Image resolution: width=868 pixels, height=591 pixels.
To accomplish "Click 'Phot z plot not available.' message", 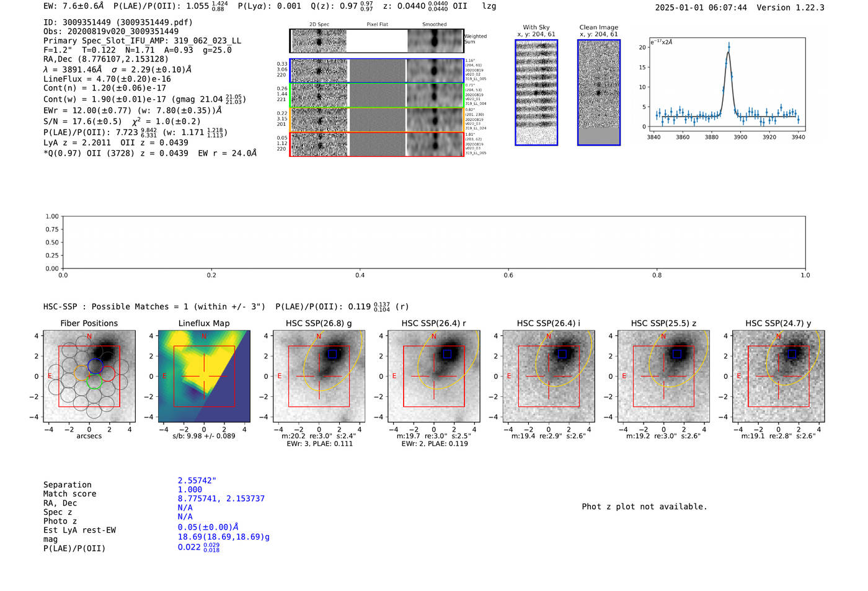I will 644,507.
